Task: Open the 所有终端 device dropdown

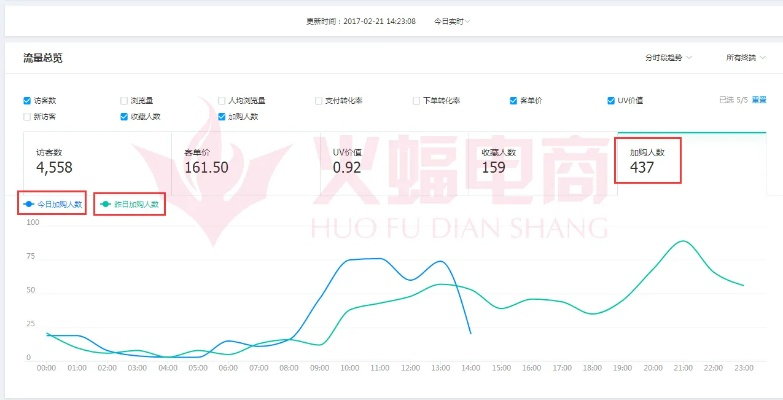Action: click(x=748, y=58)
